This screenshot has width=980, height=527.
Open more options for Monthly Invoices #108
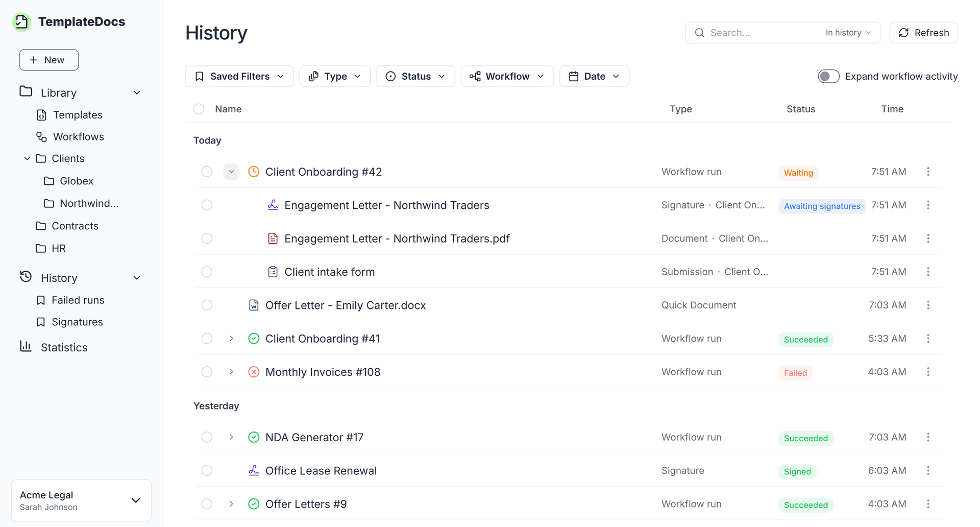pos(928,372)
